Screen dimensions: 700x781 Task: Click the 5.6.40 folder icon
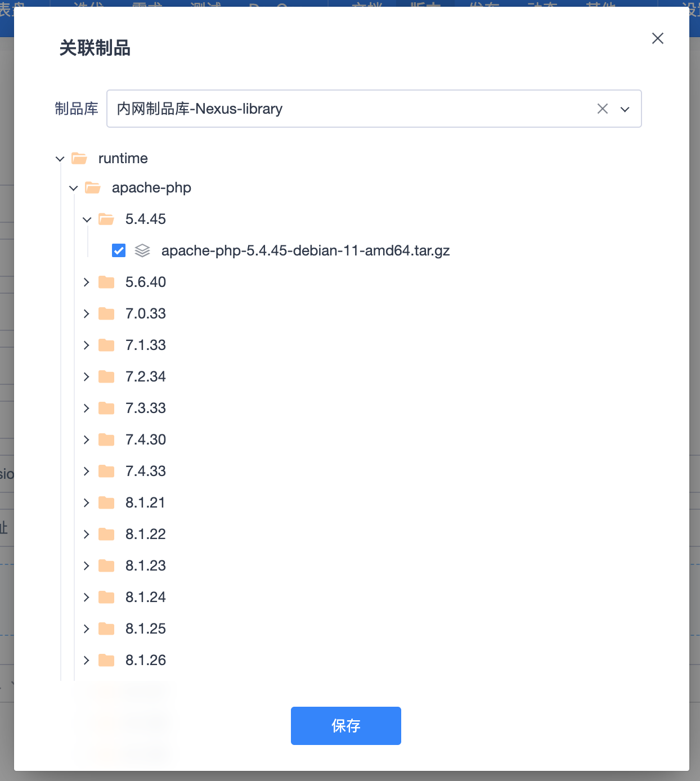click(x=106, y=282)
